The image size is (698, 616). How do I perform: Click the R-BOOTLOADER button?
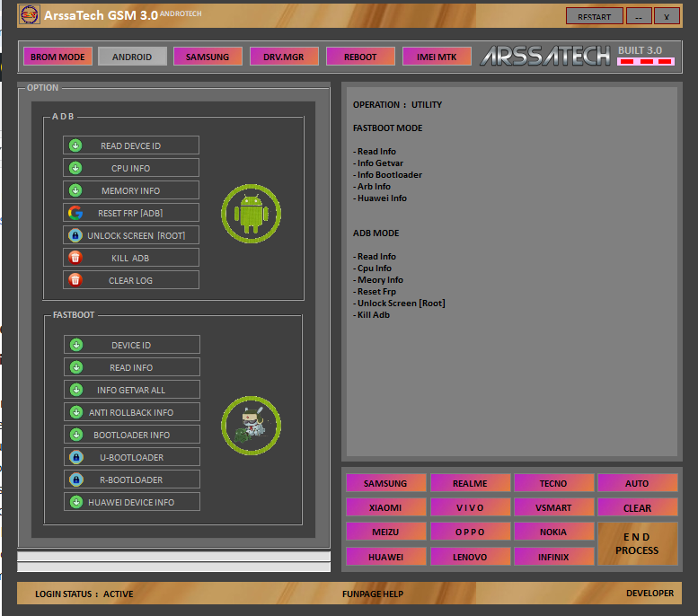[132, 480]
